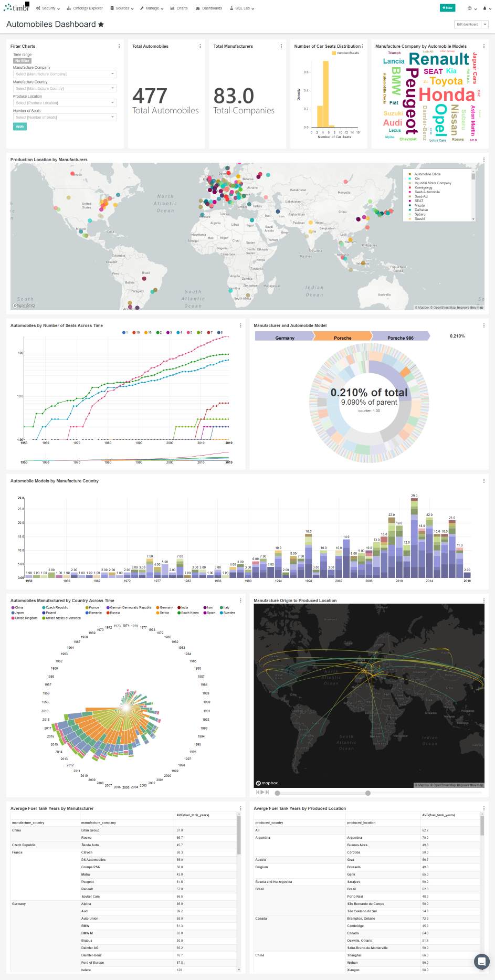The width and height of the screenshot is (495, 980).
Task: Open the user profile menu
Action: point(486,8)
